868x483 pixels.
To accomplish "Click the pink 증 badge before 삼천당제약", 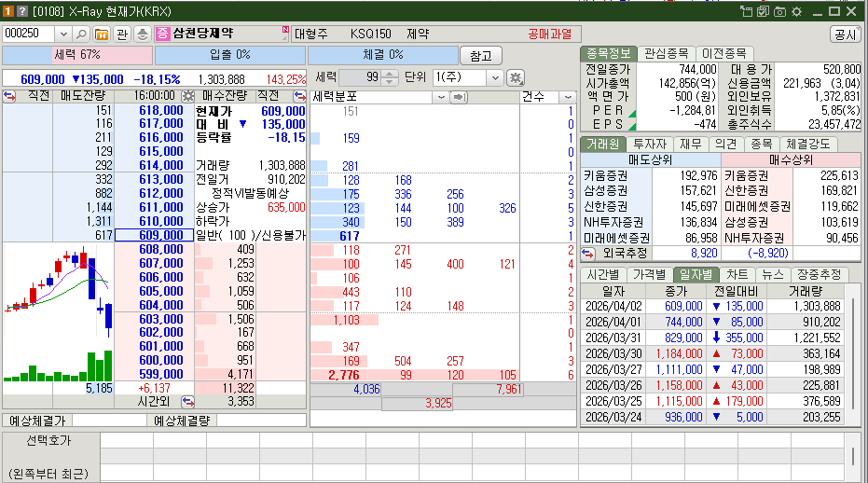I will pyautogui.click(x=162, y=34).
